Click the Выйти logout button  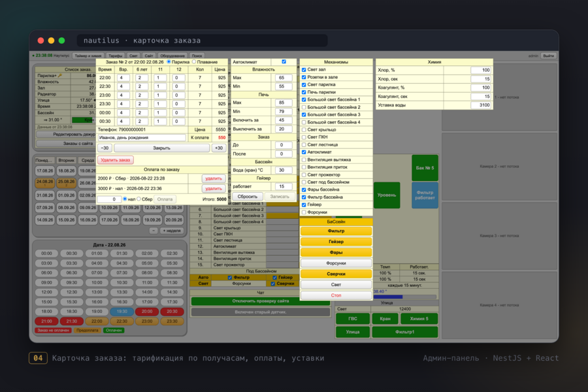coord(548,56)
